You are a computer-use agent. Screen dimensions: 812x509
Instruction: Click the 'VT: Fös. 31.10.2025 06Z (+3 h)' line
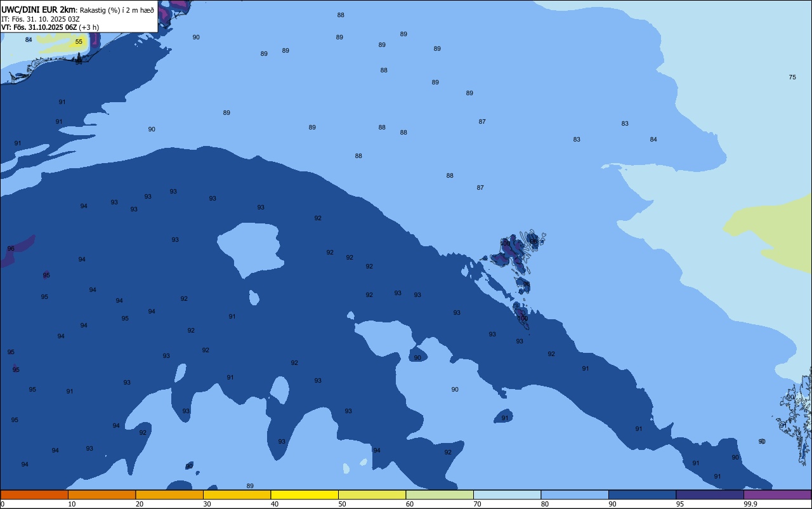coord(50,27)
